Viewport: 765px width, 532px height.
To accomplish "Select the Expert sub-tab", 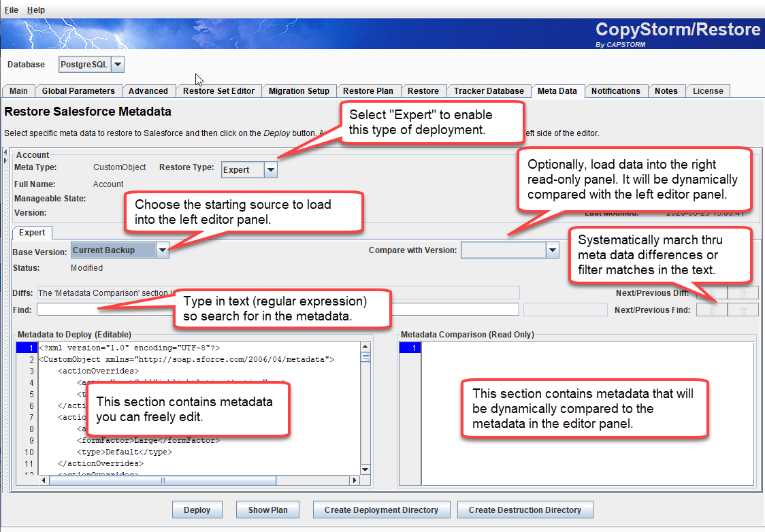I will [x=32, y=233].
